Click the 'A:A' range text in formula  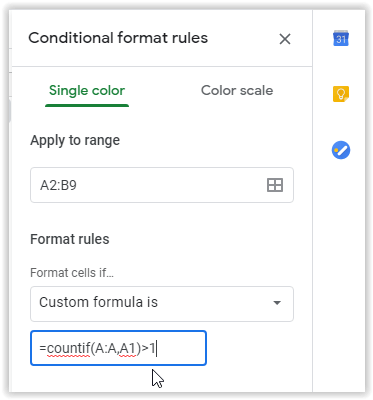click(x=105, y=349)
